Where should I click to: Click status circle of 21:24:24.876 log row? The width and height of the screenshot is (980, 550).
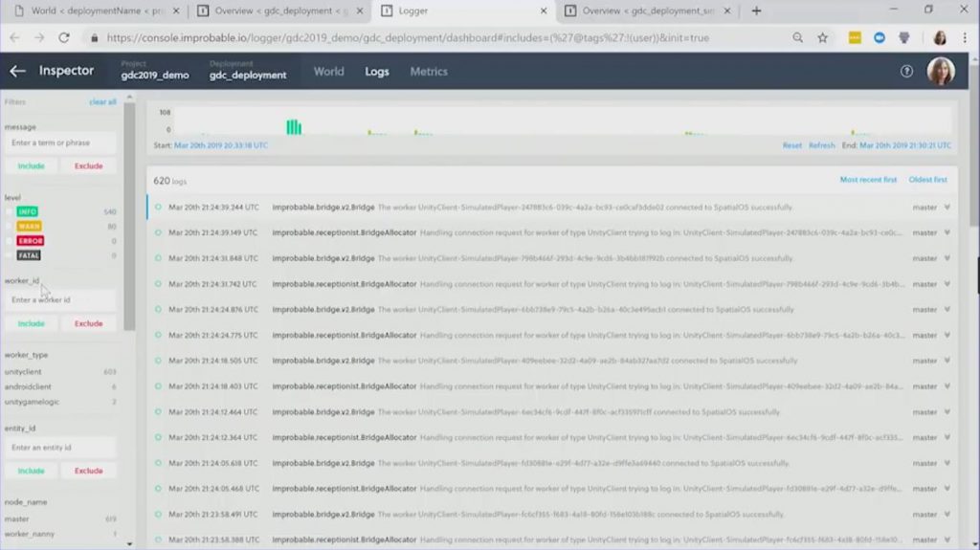(x=158, y=309)
